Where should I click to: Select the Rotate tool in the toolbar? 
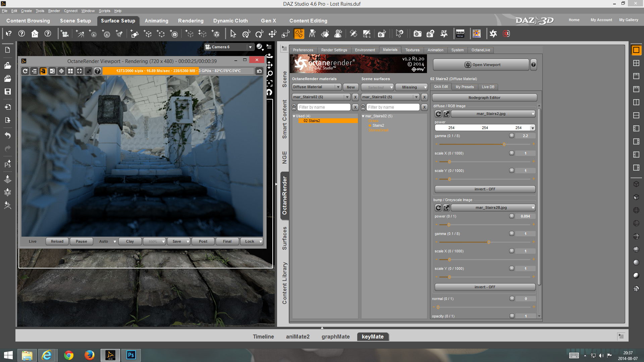[x=259, y=34]
